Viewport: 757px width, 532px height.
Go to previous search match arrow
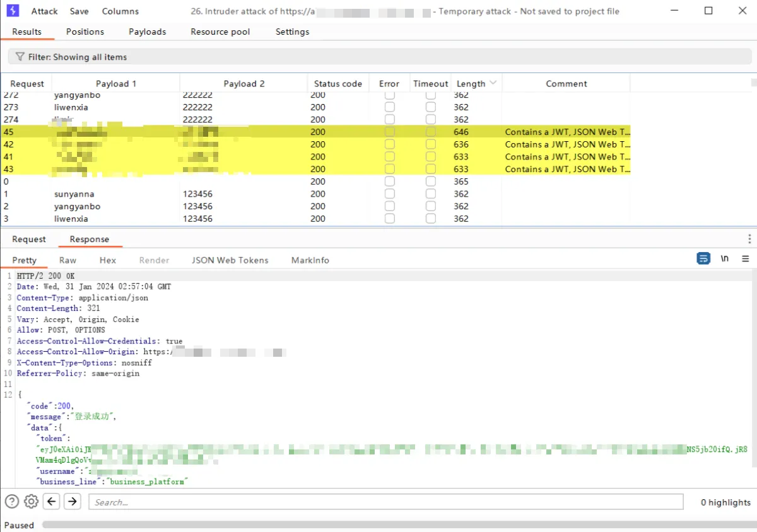[52, 502]
